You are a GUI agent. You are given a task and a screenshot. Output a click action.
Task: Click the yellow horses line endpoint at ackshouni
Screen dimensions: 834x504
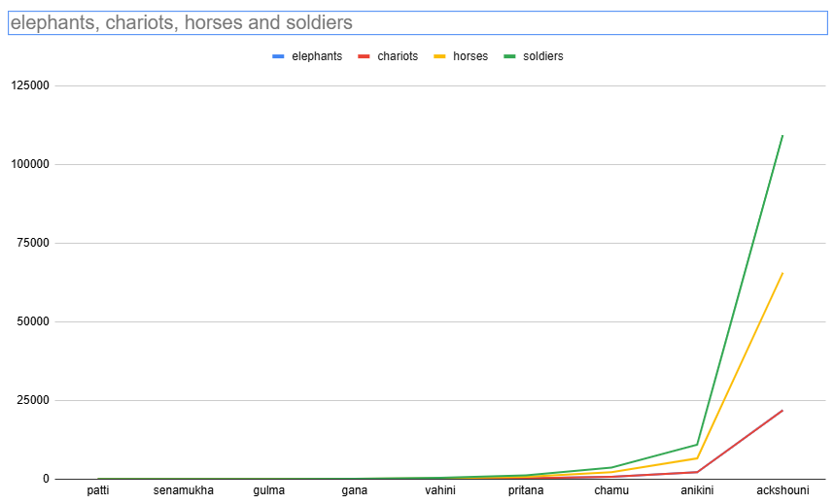(782, 273)
